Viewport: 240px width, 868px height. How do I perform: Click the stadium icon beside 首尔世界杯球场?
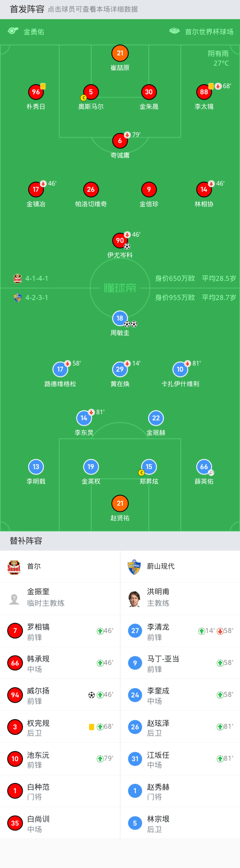coord(174,31)
